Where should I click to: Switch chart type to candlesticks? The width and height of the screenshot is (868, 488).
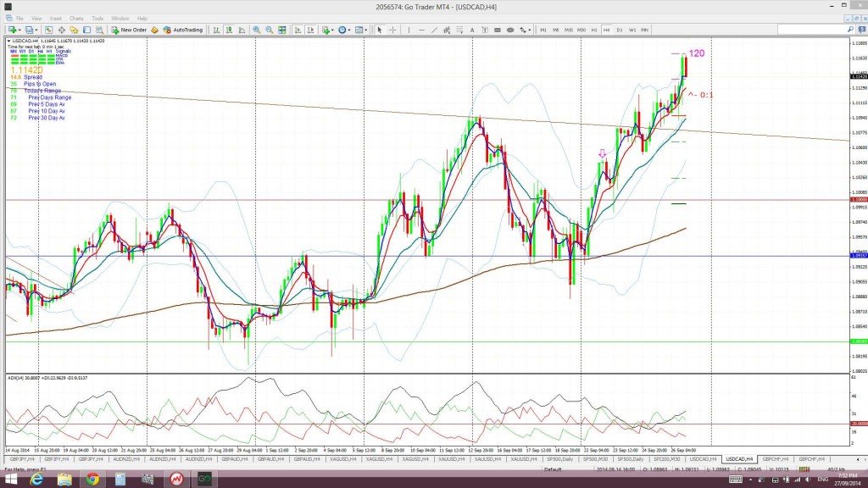229,30
